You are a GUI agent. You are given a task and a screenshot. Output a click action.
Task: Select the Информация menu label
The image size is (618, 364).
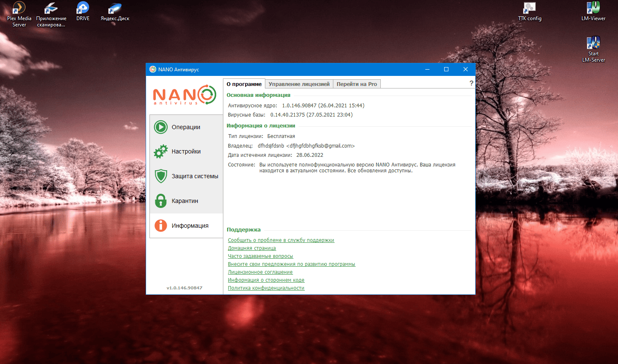[190, 226]
